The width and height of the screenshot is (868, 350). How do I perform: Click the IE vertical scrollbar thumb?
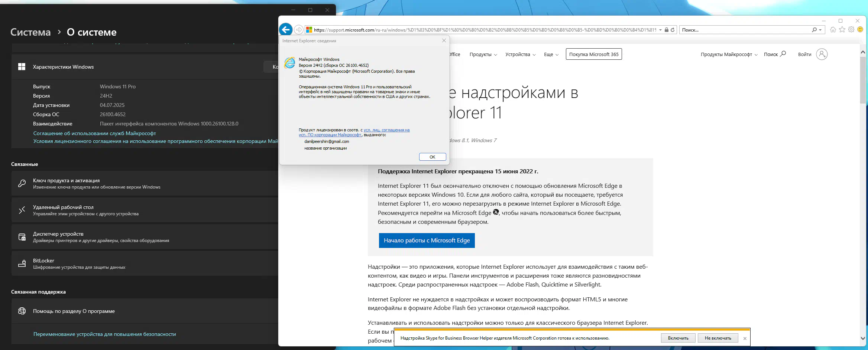coord(863,79)
